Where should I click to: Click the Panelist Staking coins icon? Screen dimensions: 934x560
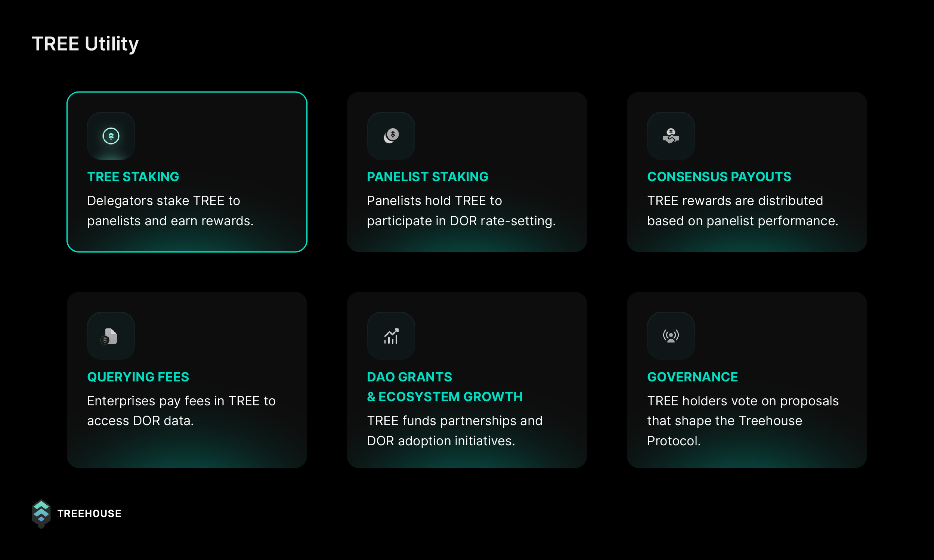click(x=391, y=136)
